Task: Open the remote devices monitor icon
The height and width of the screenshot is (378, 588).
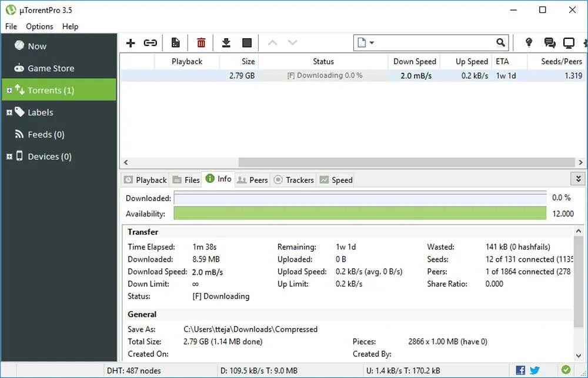Action: pyautogui.click(x=568, y=42)
